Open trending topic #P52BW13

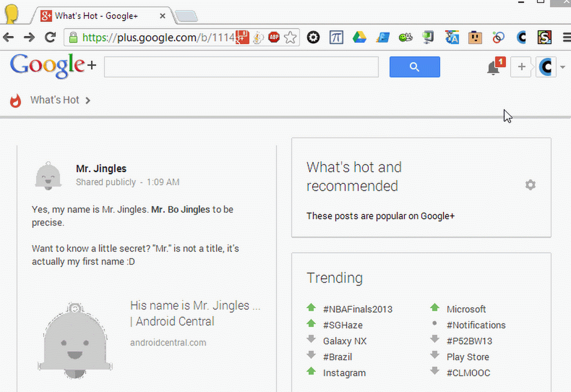coord(469,341)
